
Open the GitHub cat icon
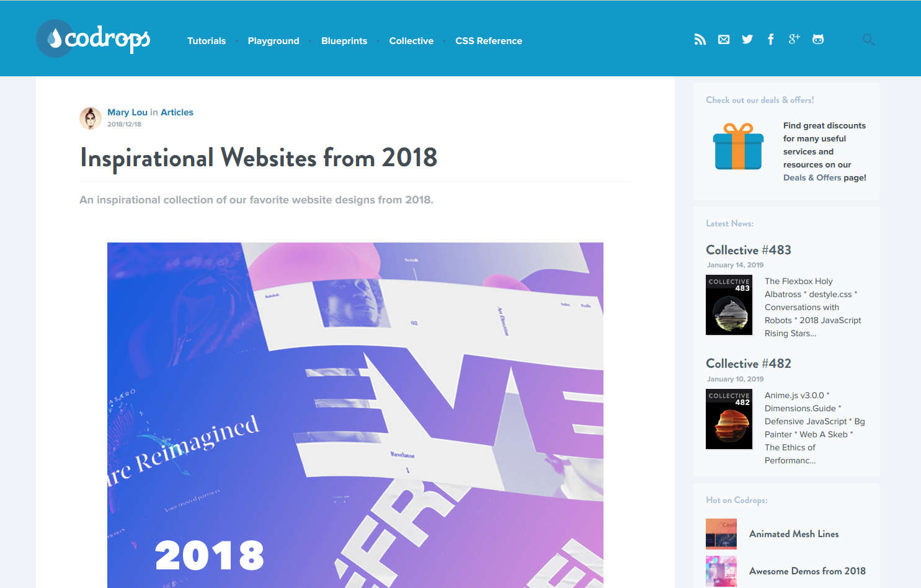(x=818, y=40)
